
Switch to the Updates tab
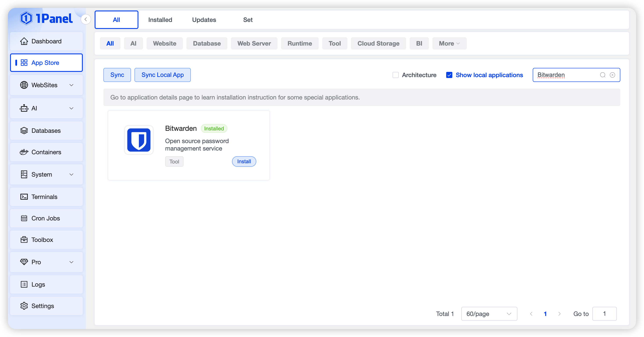tap(204, 20)
